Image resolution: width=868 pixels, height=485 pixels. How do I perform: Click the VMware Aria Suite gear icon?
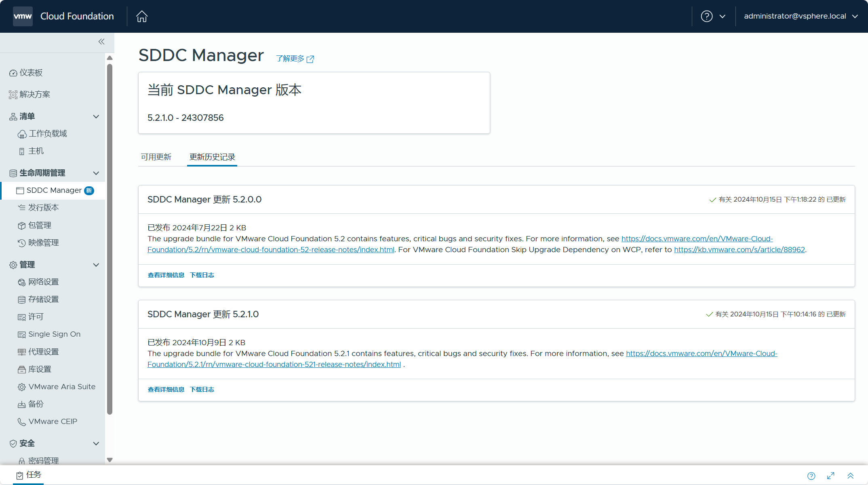point(22,387)
